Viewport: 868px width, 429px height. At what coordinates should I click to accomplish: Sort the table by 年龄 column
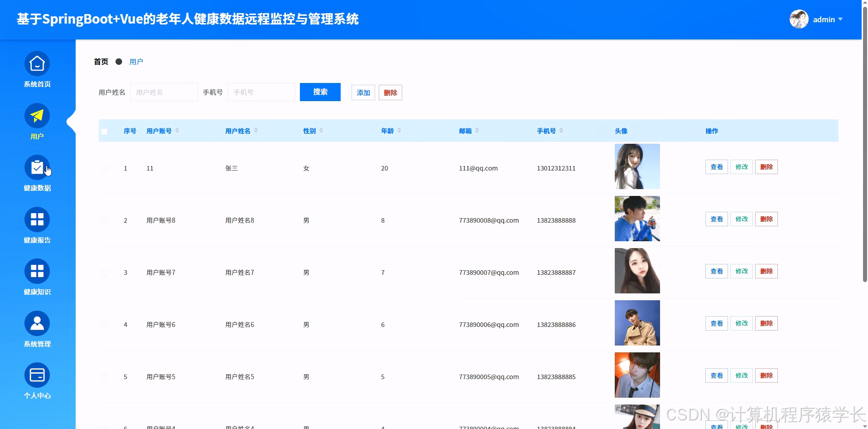coord(399,131)
